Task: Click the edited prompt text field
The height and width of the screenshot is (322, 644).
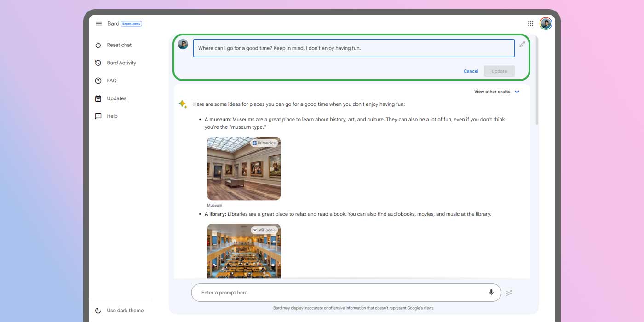Action: click(353, 48)
